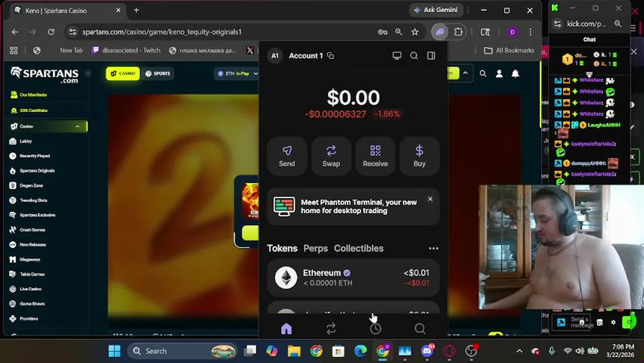
Task: Bookmark this page with star icon
Action: (x=415, y=32)
